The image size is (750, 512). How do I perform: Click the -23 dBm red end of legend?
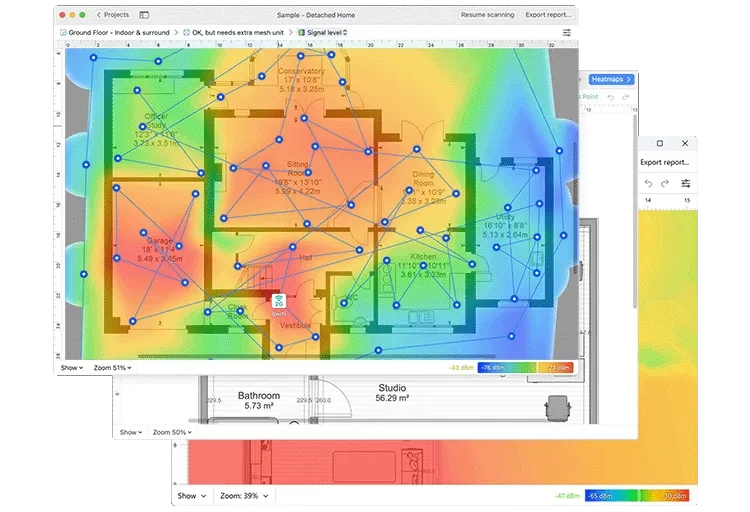click(558, 367)
